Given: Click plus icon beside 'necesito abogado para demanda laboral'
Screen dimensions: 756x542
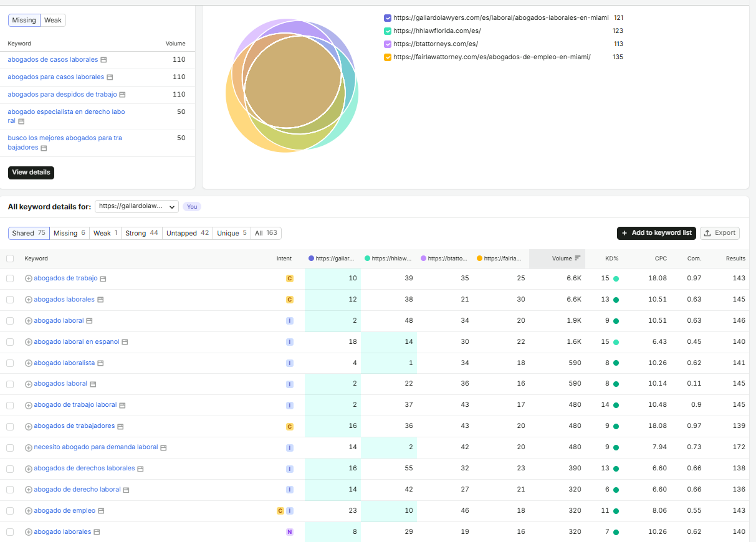Looking at the screenshot, I should click(x=28, y=448).
